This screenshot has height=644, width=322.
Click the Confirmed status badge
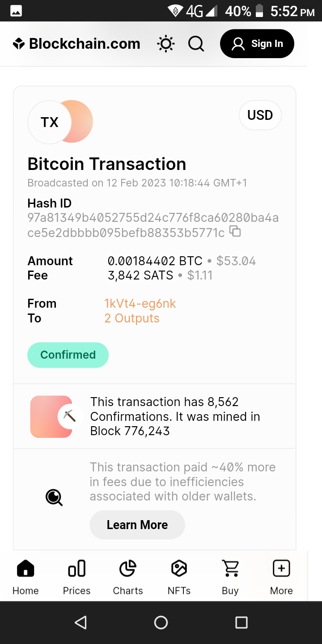pos(68,355)
